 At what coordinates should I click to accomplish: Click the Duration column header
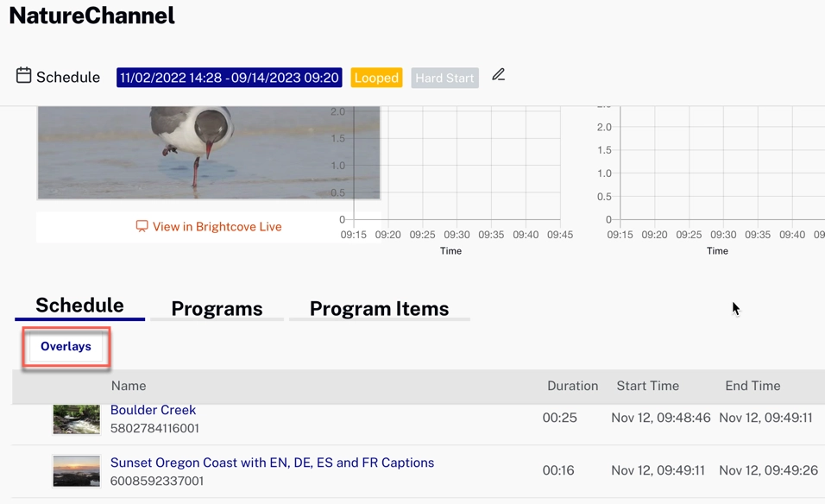pyautogui.click(x=572, y=386)
